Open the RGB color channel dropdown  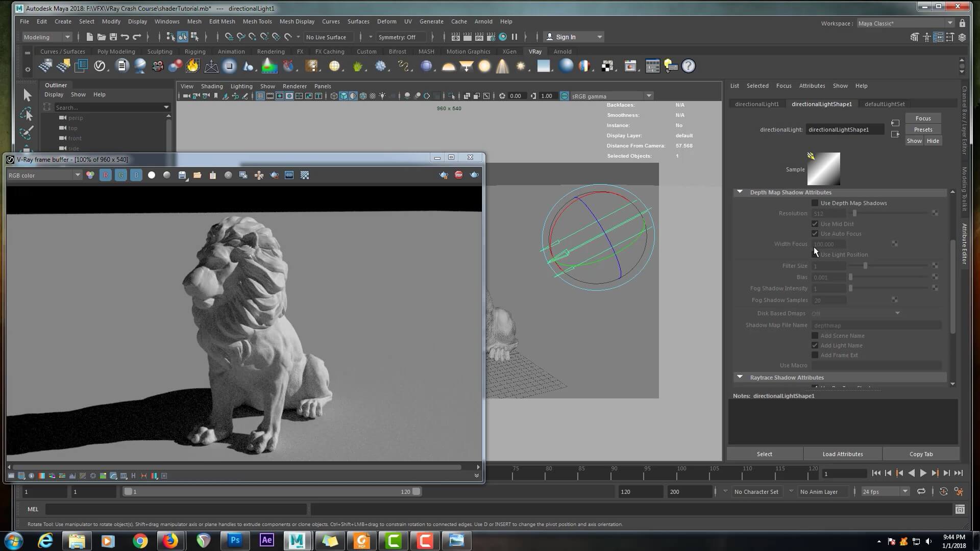[x=44, y=175]
